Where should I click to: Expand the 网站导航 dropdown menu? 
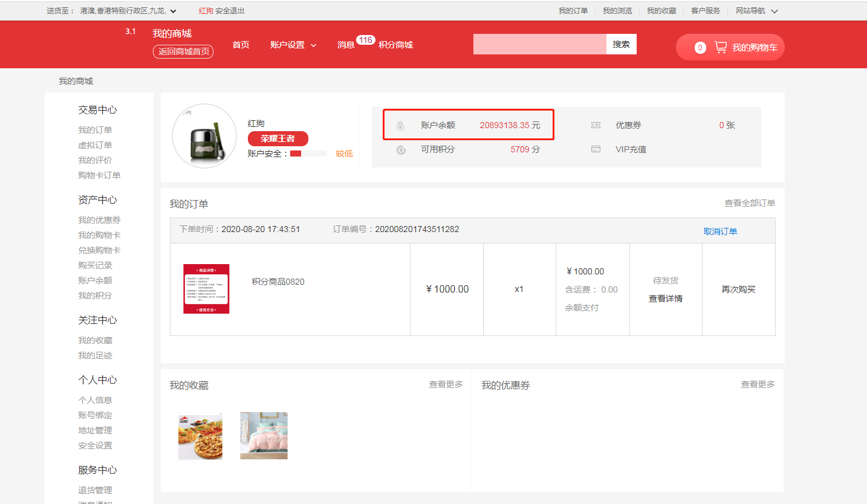click(x=774, y=11)
